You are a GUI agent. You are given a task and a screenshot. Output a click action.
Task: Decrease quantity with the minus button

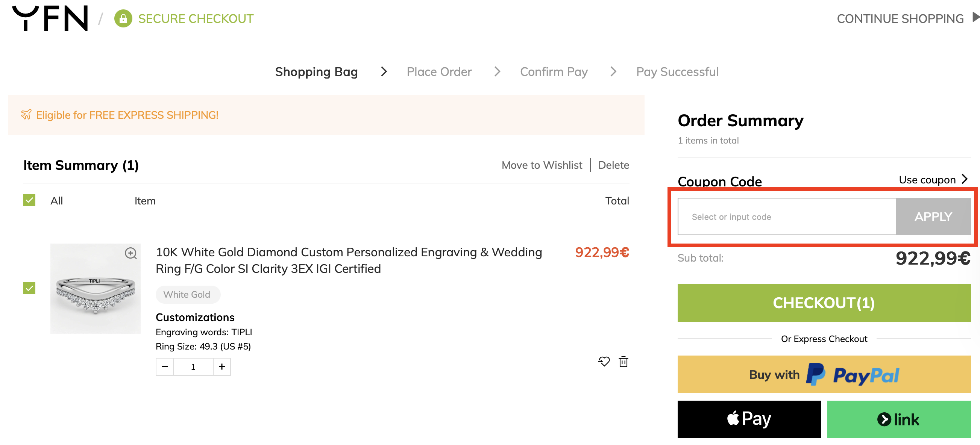pos(165,367)
